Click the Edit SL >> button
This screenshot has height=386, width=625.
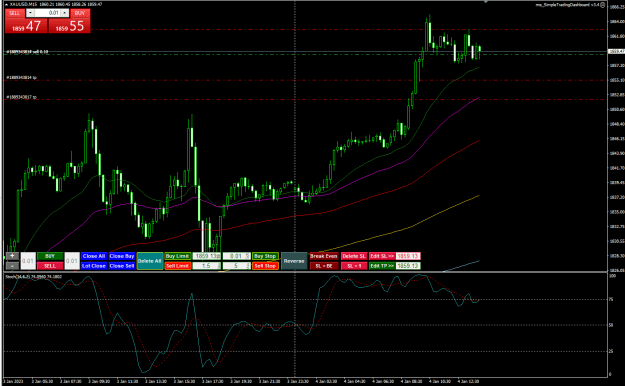tap(382, 256)
